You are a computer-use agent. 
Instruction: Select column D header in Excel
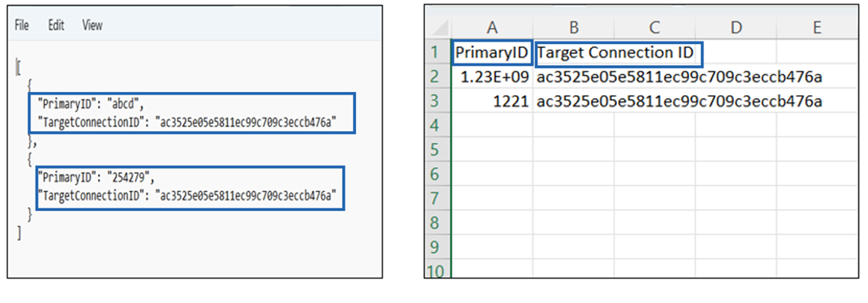[x=736, y=28]
